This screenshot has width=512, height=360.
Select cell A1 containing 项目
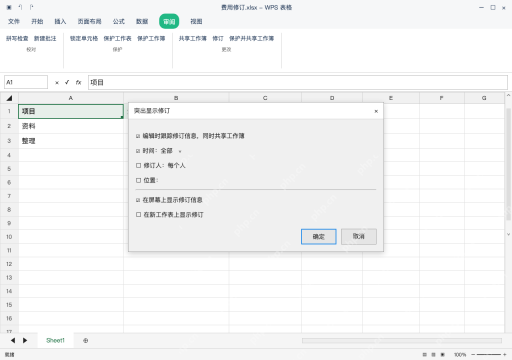point(71,111)
